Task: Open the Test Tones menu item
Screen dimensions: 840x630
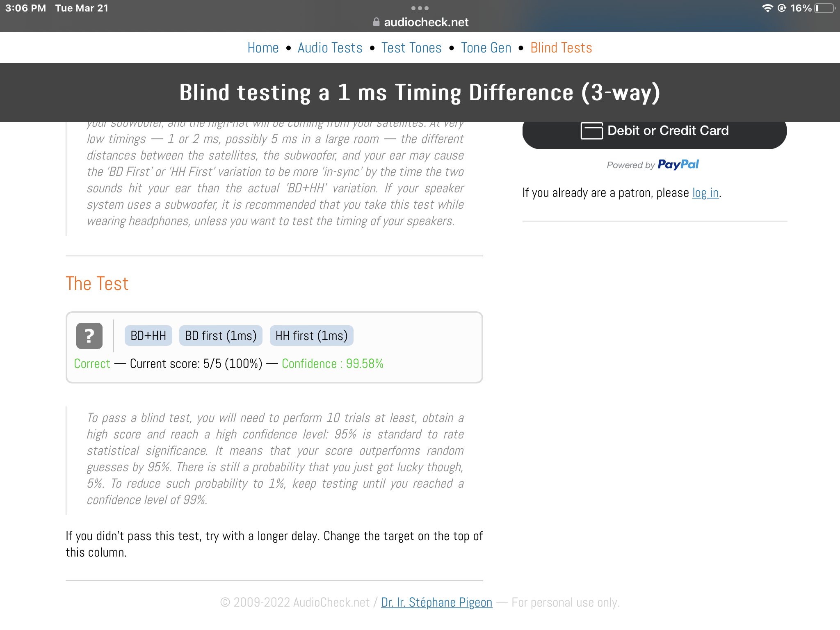Action: 411,48
